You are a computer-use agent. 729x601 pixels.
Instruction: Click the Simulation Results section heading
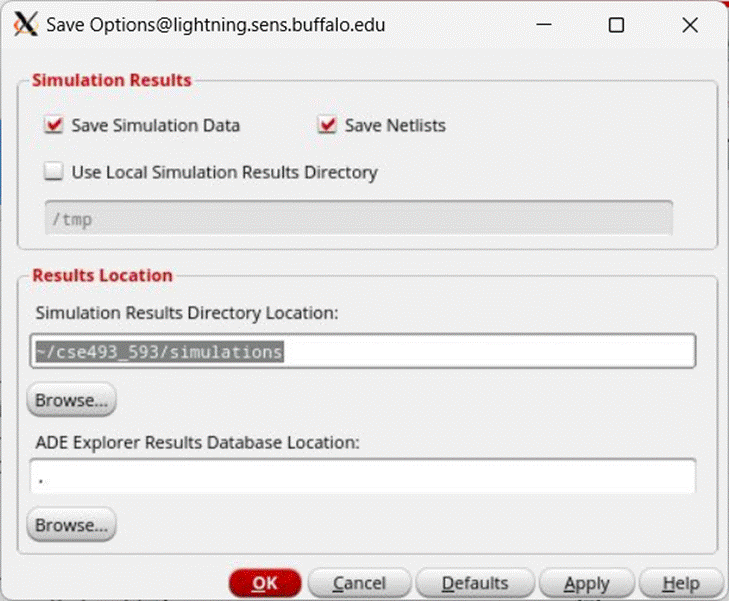(111, 80)
